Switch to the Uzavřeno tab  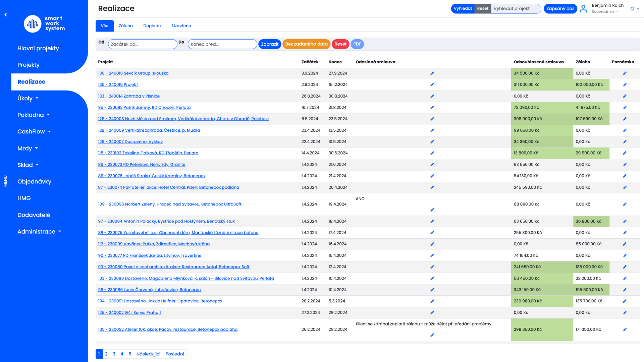181,26
